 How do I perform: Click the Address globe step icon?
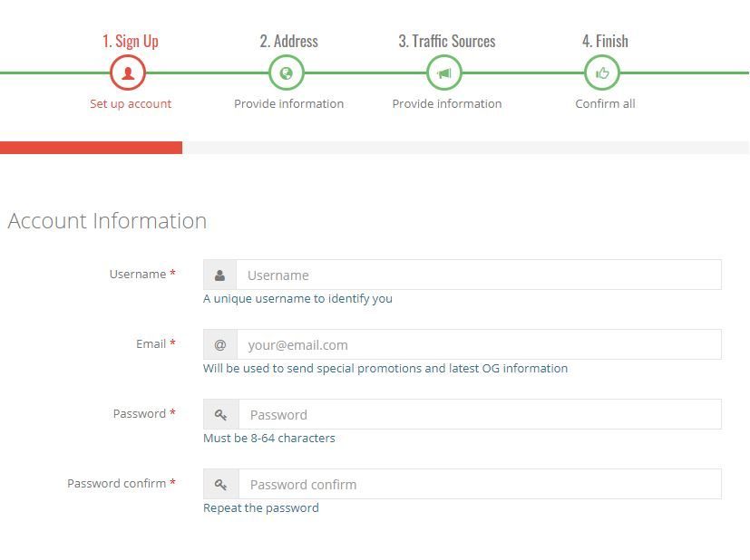click(287, 73)
